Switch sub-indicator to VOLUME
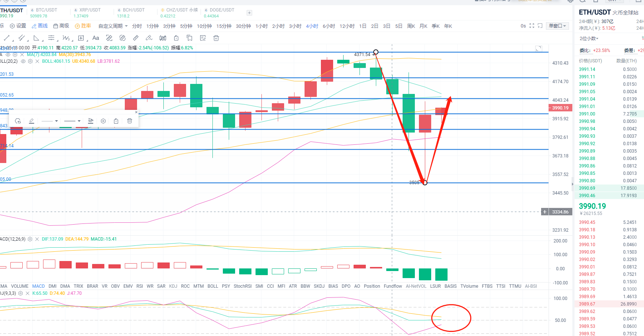 (x=20, y=286)
